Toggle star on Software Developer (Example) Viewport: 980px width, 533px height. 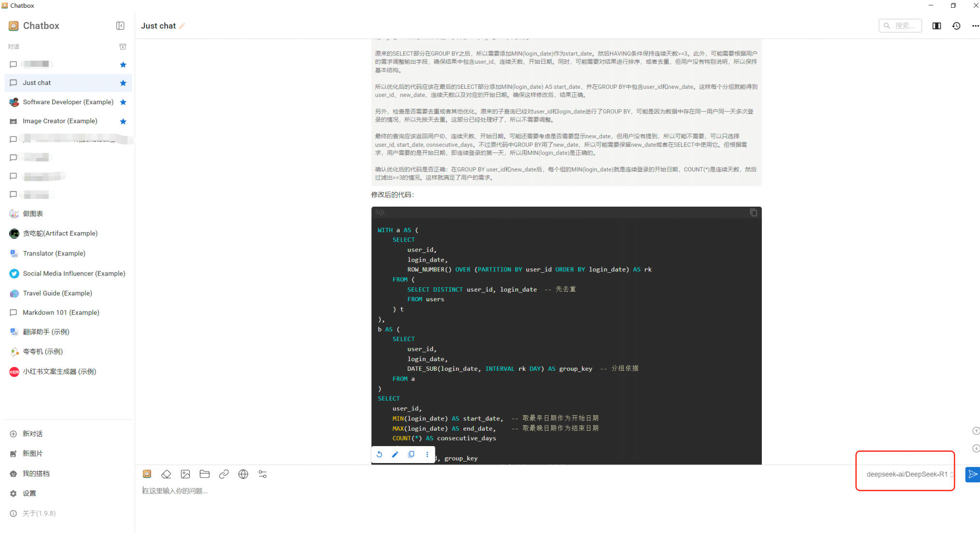[123, 102]
